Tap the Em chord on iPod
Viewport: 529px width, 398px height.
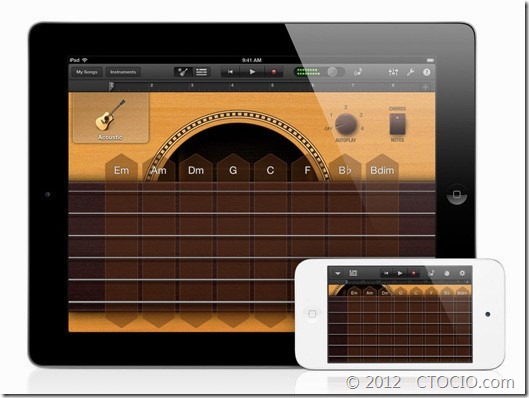354,292
